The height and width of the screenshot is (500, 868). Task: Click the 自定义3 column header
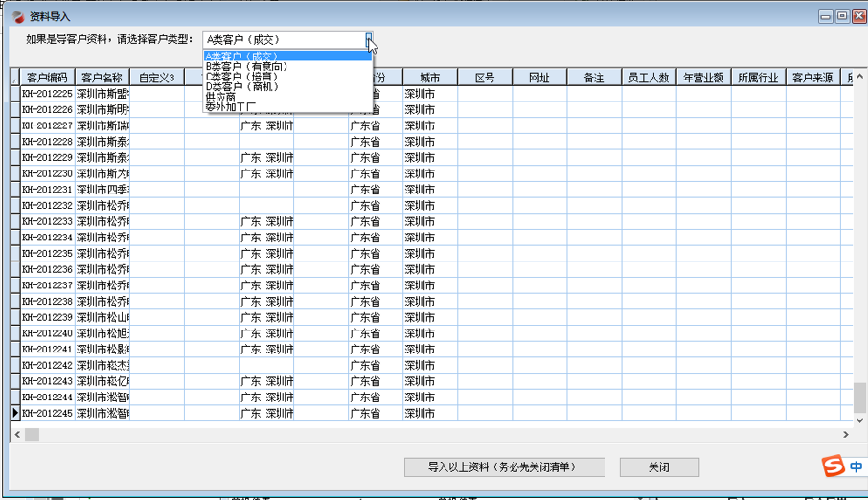coord(157,78)
